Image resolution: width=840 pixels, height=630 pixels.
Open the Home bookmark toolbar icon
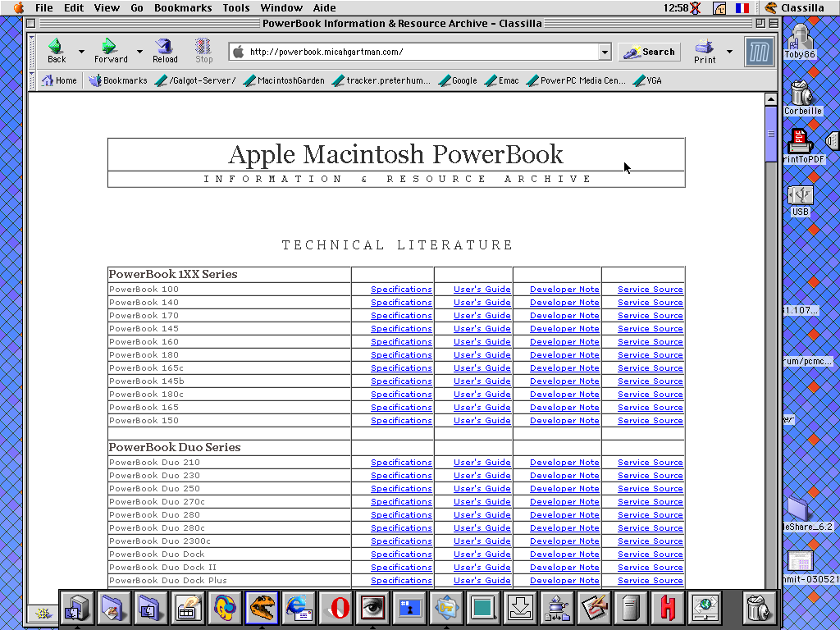pos(59,80)
